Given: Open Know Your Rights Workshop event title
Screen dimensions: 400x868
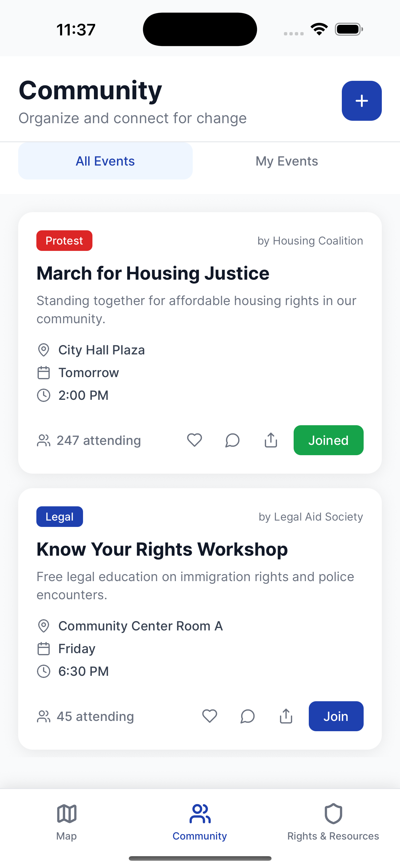Looking at the screenshot, I should click(162, 549).
